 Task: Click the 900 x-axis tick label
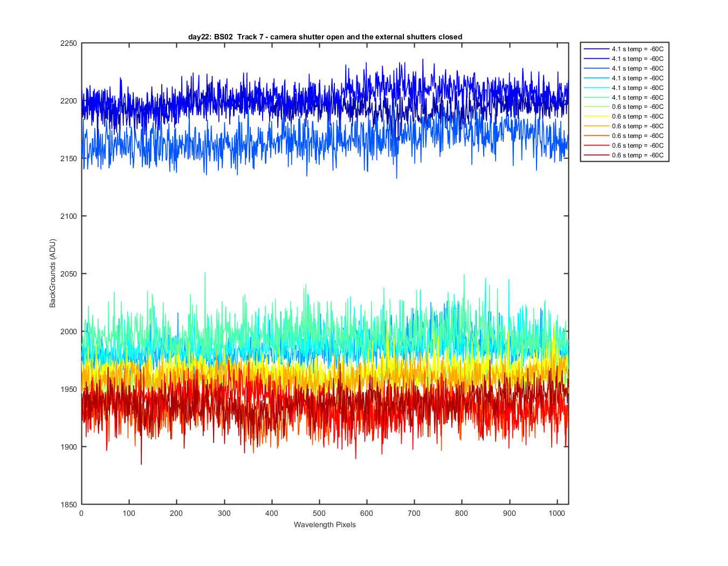[x=509, y=513]
